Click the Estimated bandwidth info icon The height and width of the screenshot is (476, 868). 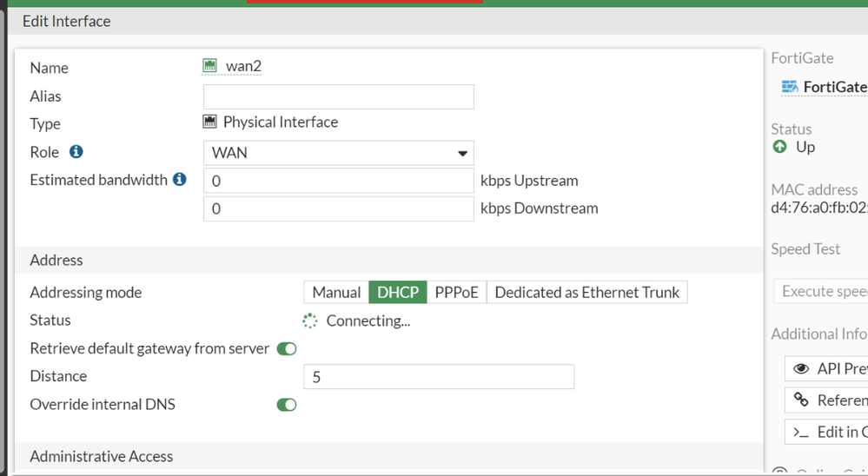[180, 180]
